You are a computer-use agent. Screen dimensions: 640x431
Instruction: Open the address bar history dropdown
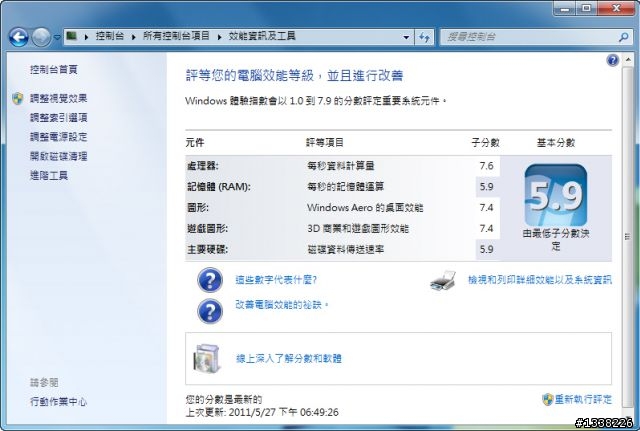[x=406, y=37]
